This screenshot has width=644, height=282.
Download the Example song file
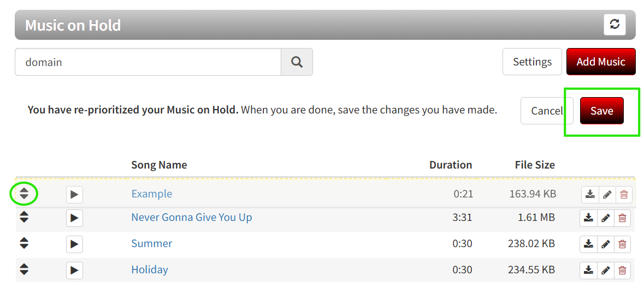590,195
